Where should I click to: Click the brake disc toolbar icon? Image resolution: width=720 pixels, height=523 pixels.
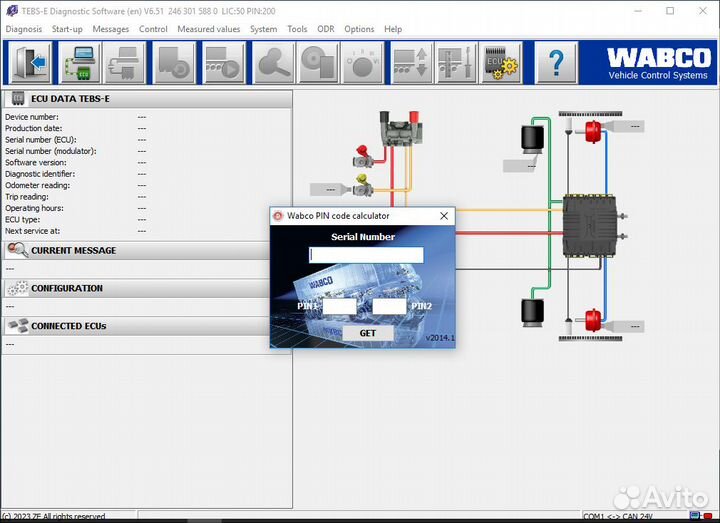[318, 62]
